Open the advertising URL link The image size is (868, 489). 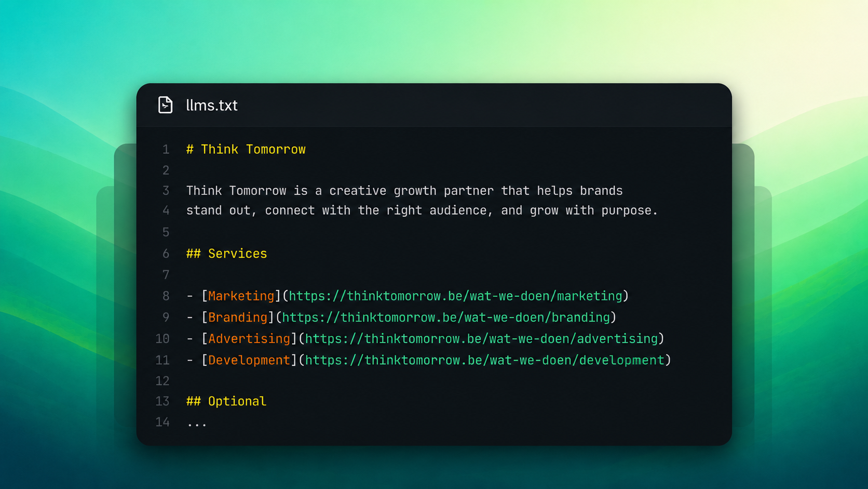(481, 339)
